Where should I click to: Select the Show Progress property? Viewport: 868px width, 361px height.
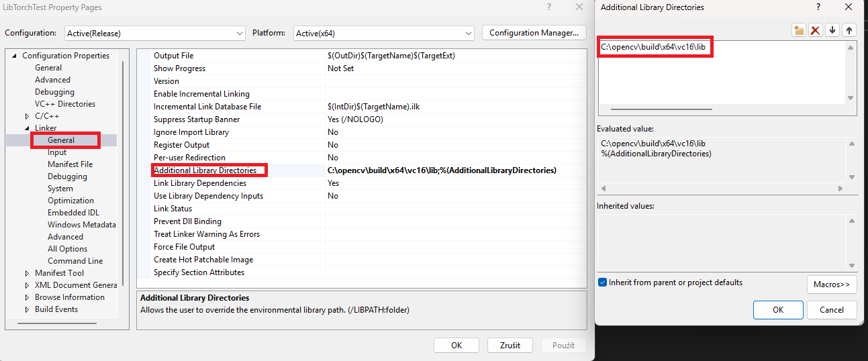click(x=179, y=68)
